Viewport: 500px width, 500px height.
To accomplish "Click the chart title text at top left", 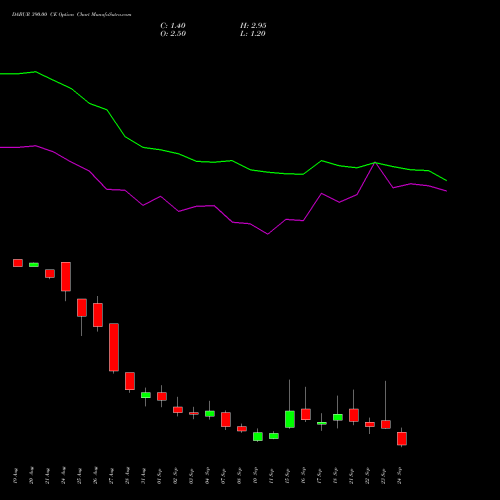I will tap(71, 15).
